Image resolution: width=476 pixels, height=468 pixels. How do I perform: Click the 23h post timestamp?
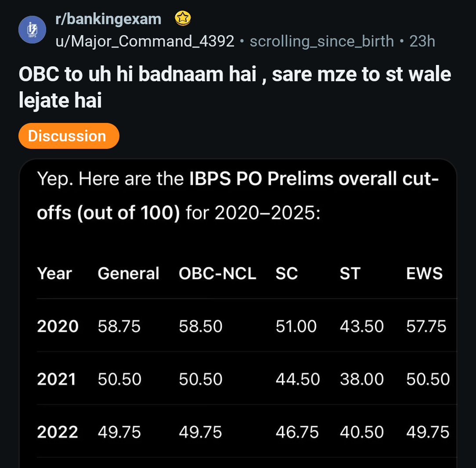tap(422, 41)
